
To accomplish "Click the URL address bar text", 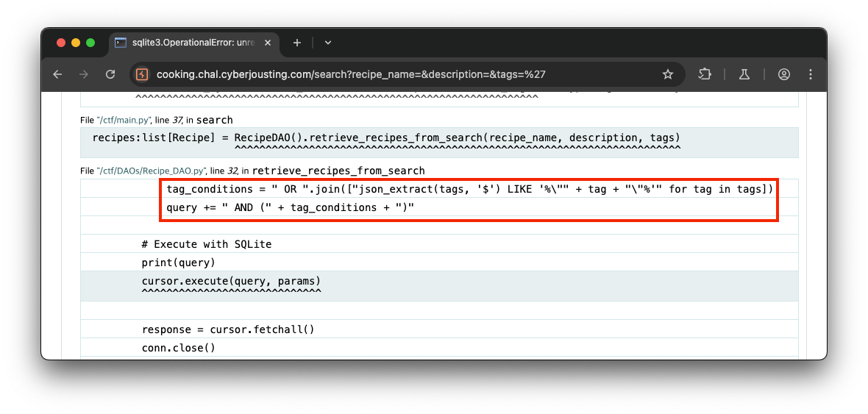I will pyautogui.click(x=351, y=74).
